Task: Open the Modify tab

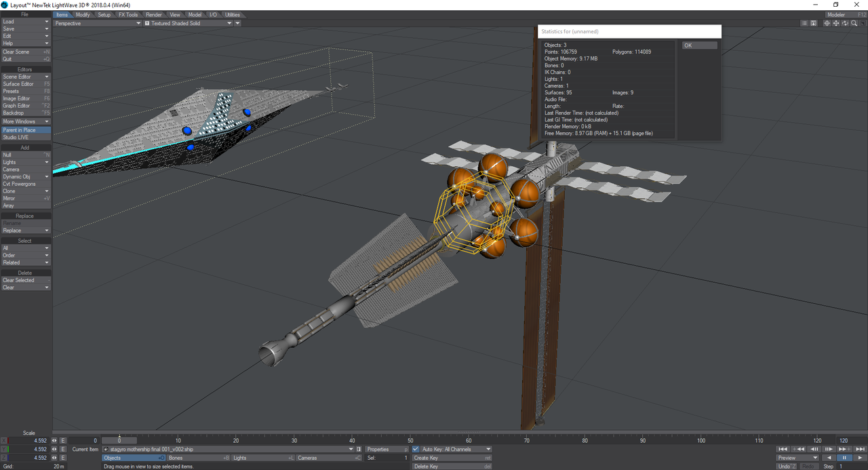Action: [x=83, y=14]
